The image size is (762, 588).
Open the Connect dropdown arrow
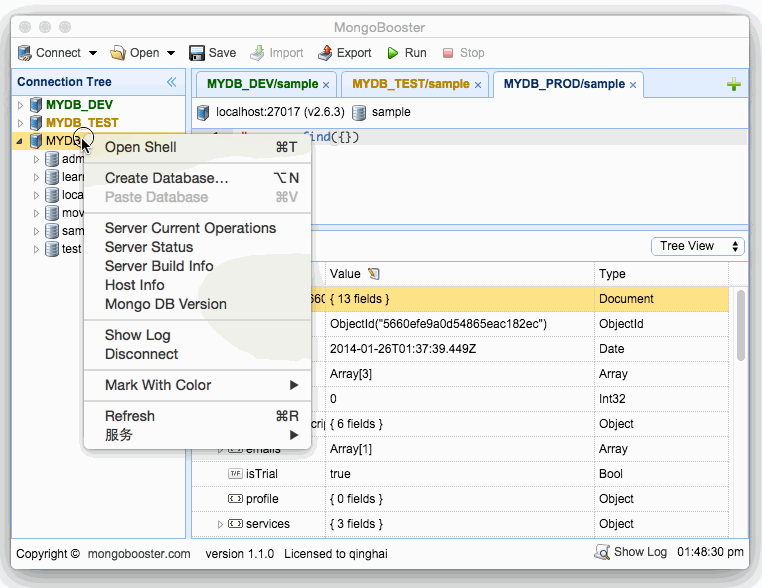[x=93, y=53]
